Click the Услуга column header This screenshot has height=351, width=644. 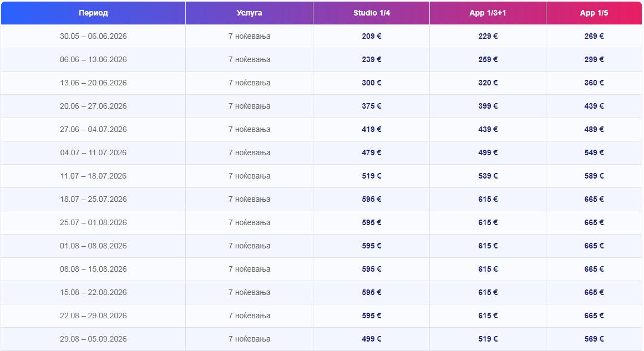[249, 13]
